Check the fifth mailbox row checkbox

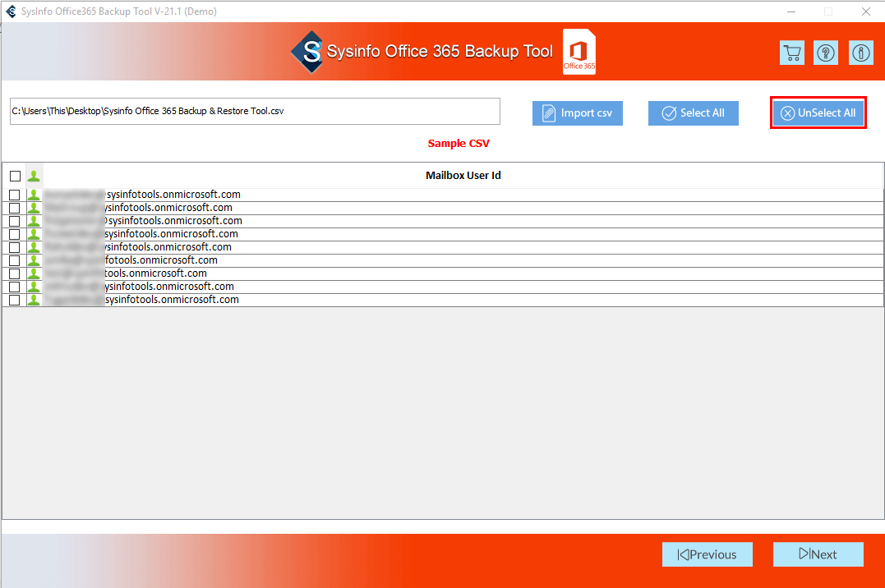pyautogui.click(x=15, y=247)
